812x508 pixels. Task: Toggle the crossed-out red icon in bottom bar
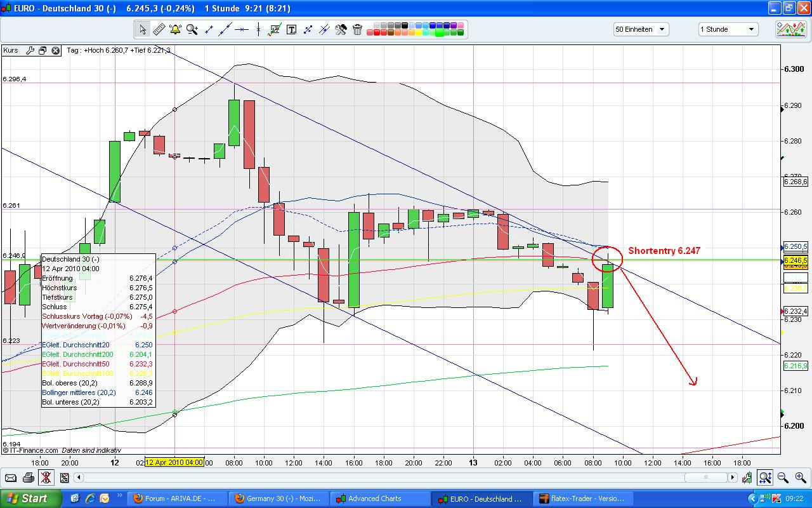tap(46, 478)
